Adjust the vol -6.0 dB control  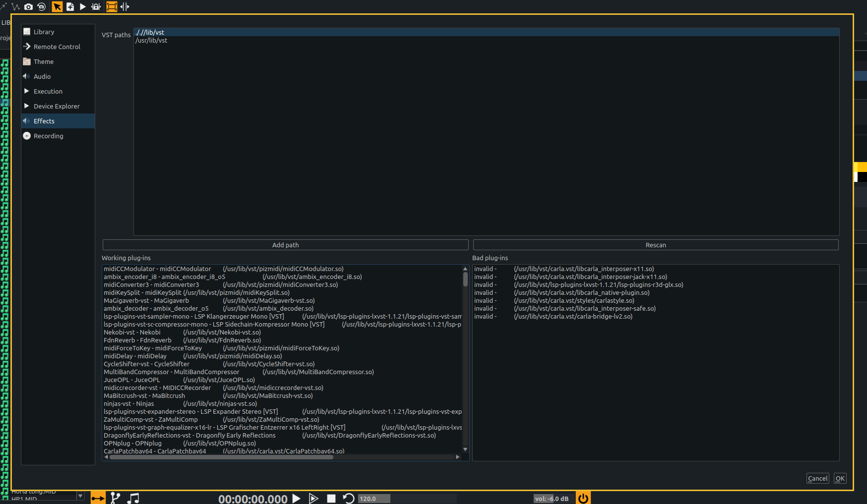coord(552,499)
